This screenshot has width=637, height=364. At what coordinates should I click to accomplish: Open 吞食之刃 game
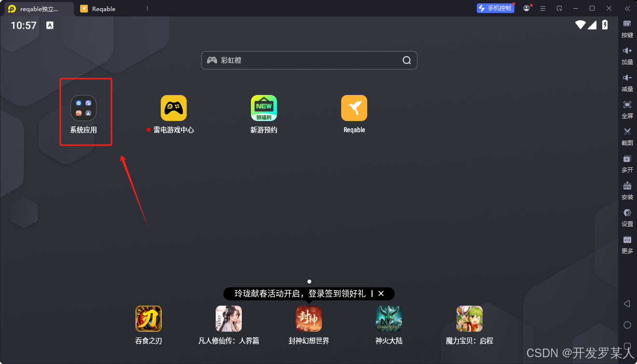[x=149, y=319]
